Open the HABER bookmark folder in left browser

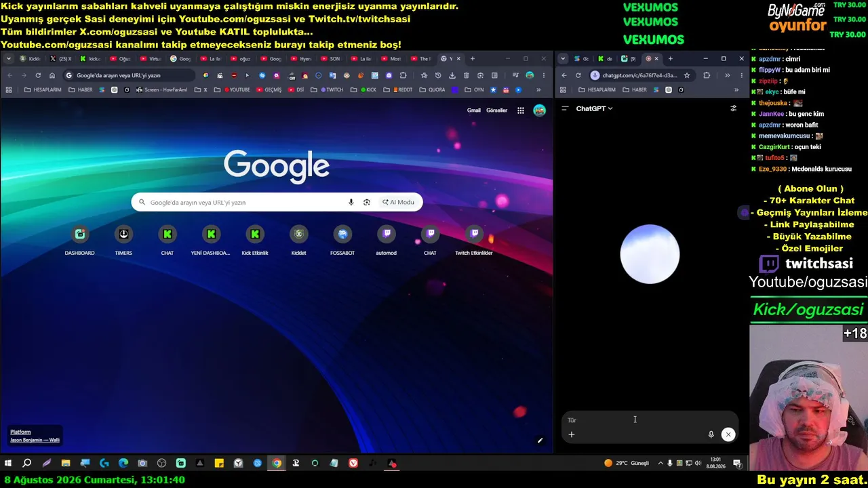click(x=81, y=90)
